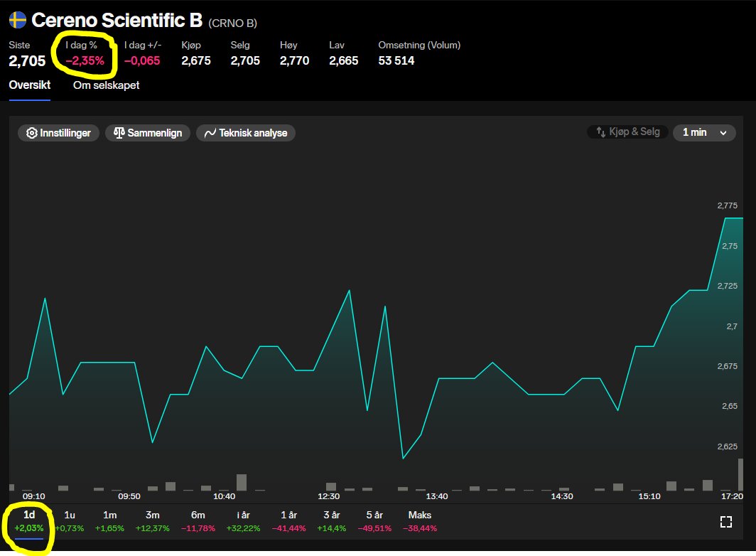
Task: Open Sammenlign compare tool
Action: tap(148, 133)
